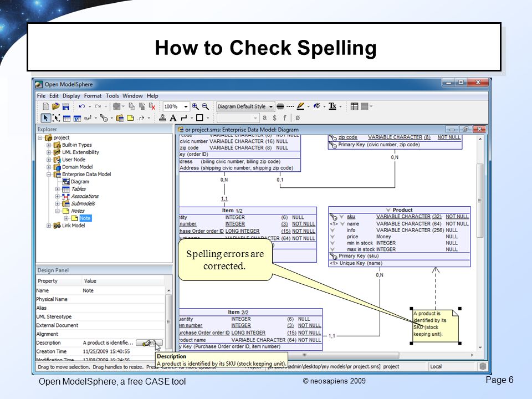
Task: Select the stamp tool
Action: coord(162,118)
